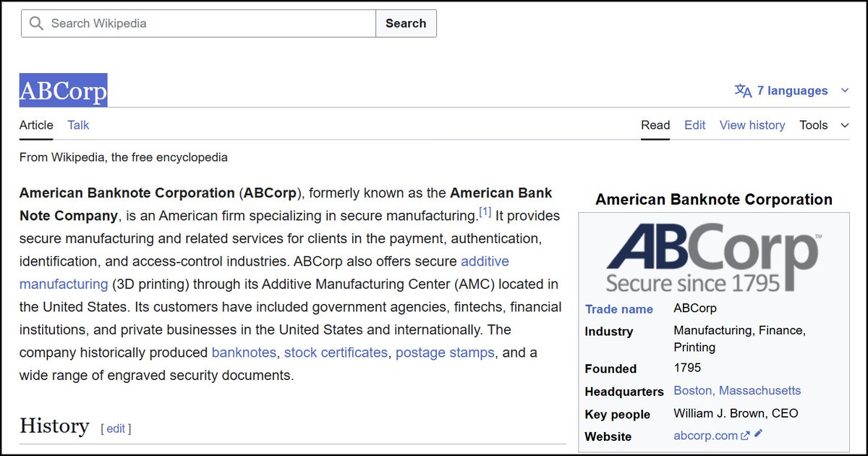The width and height of the screenshot is (868, 456).
Task: Click the Edit tab
Action: coord(694,125)
